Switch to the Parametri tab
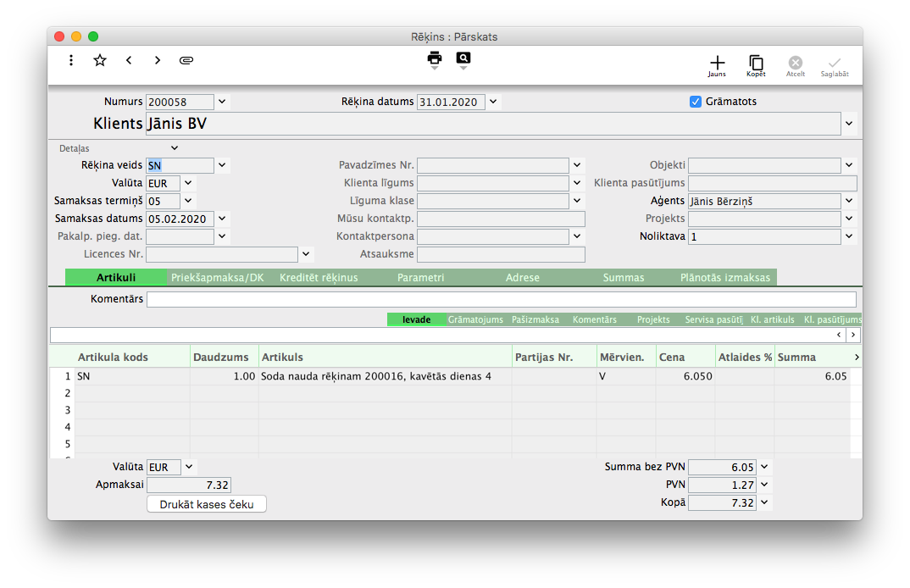 (x=421, y=277)
